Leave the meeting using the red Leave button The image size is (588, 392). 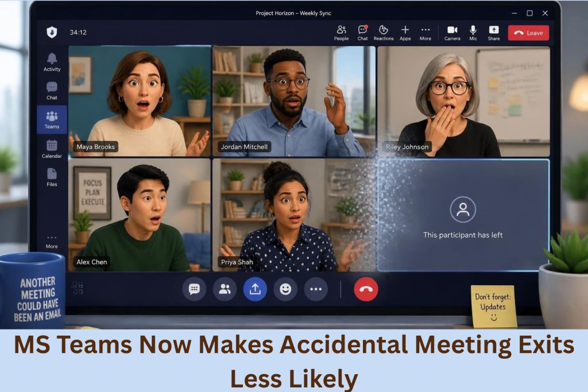coord(528,33)
